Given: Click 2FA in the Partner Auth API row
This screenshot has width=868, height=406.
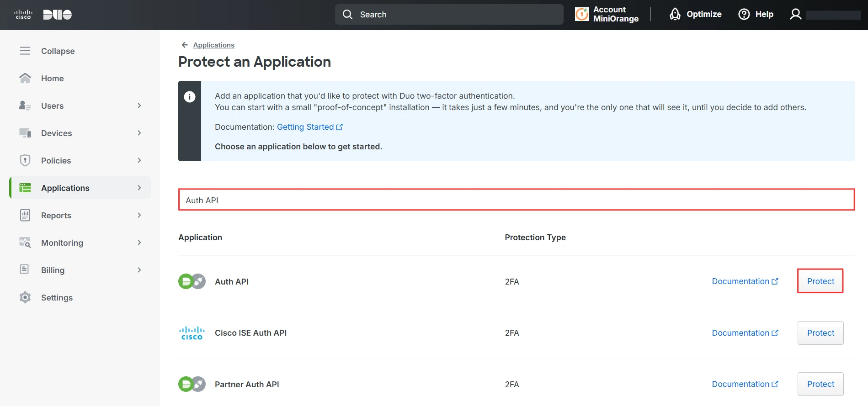Looking at the screenshot, I should tap(512, 385).
